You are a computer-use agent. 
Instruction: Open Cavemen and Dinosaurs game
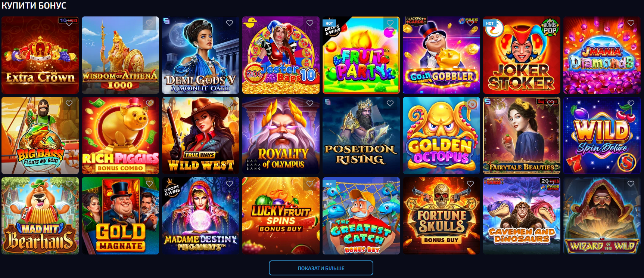click(522, 216)
